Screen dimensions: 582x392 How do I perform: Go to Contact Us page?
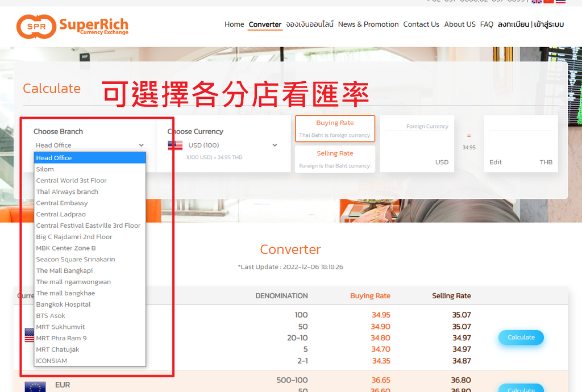pos(421,24)
